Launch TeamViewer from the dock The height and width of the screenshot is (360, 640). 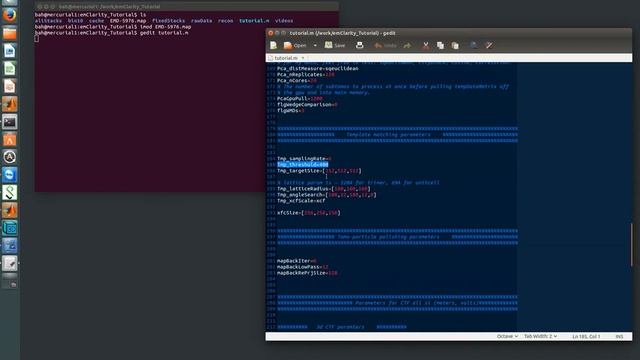pyautogui.click(x=10, y=175)
